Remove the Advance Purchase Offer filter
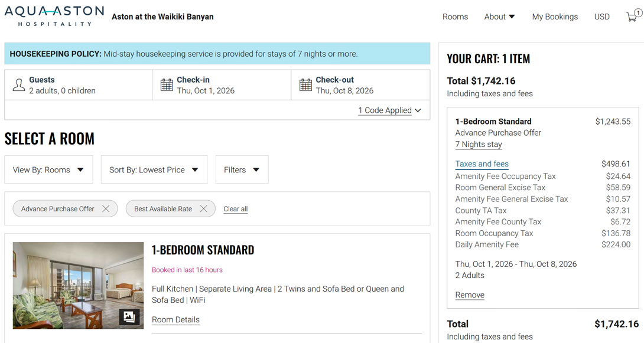Screen dimensions: 644x343 [106, 208]
